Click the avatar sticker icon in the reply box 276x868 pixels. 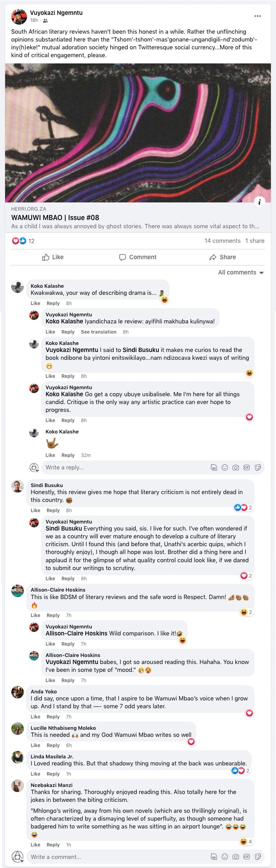(x=213, y=467)
